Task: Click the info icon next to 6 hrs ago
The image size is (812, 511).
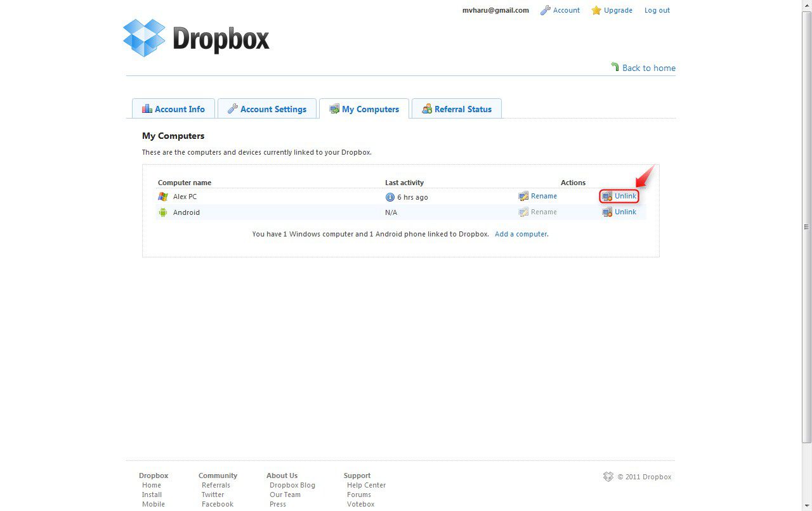Action: pyautogui.click(x=390, y=197)
